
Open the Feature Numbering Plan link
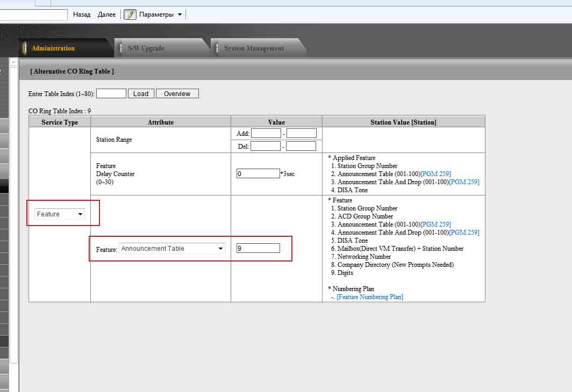370,297
